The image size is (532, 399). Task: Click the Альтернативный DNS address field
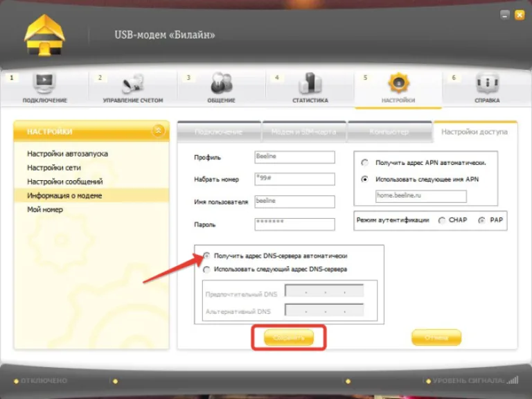[x=324, y=310]
